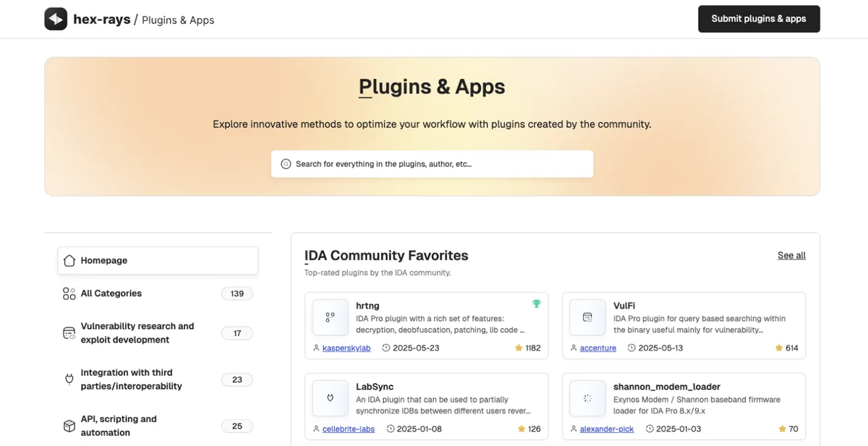Click the hex-rays logo icon
868x446 pixels.
tap(56, 19)
